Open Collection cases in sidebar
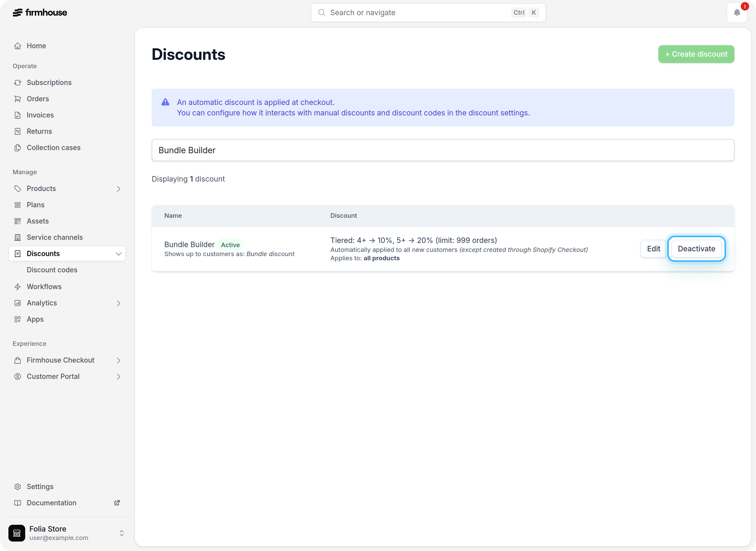Screen dimensions: 756x551 67,148
